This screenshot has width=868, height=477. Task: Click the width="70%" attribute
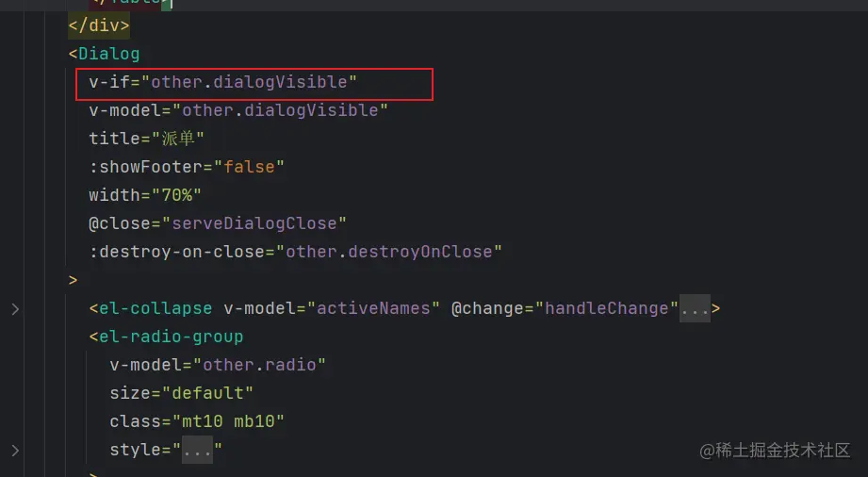(145, 195)
